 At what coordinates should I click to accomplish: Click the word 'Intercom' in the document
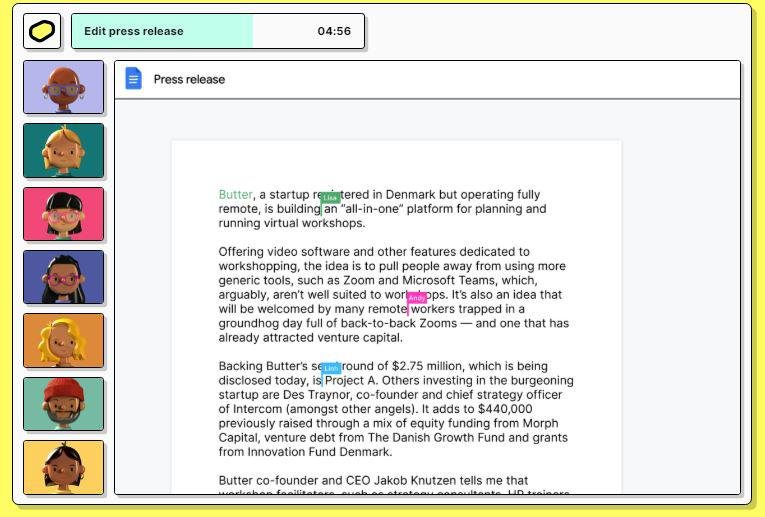tap(257, 409)
